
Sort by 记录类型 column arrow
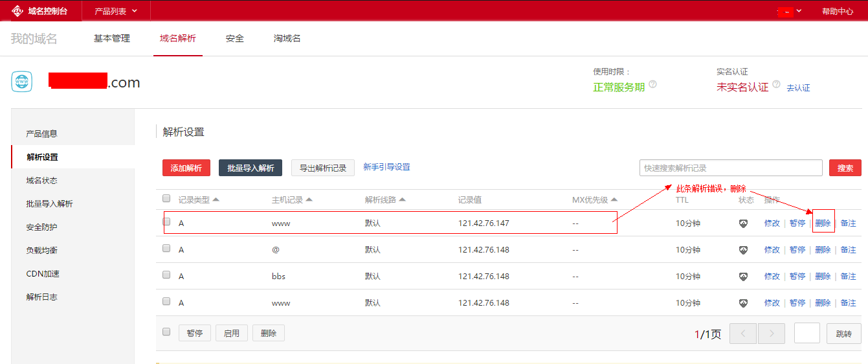click(216, 199)
